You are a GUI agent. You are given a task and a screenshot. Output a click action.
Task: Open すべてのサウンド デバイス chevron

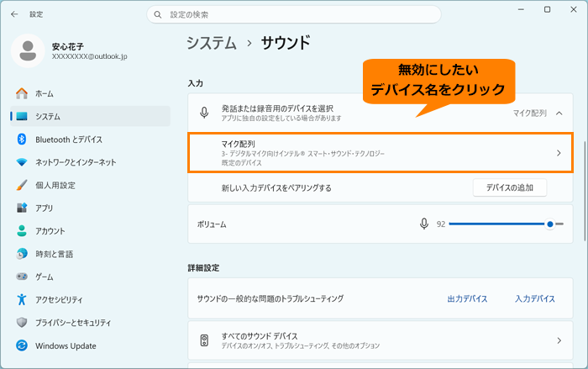(559, 340)
